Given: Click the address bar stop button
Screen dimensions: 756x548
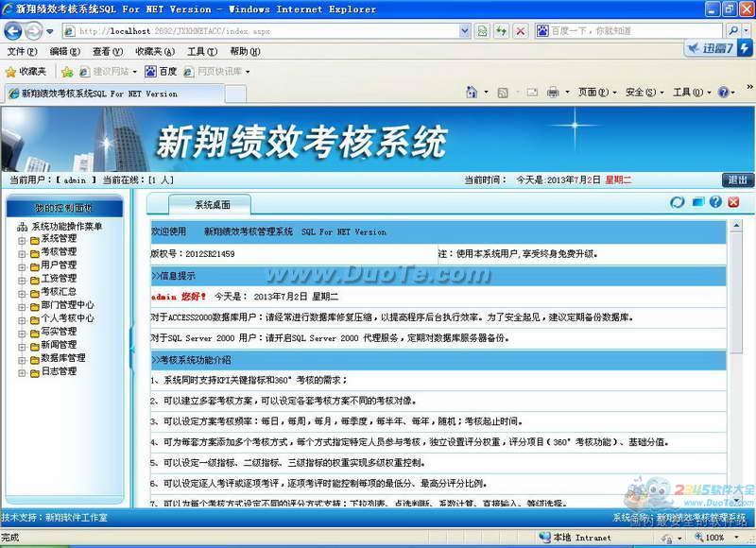Looking at the screenshot, I should [x=520, y=31].
